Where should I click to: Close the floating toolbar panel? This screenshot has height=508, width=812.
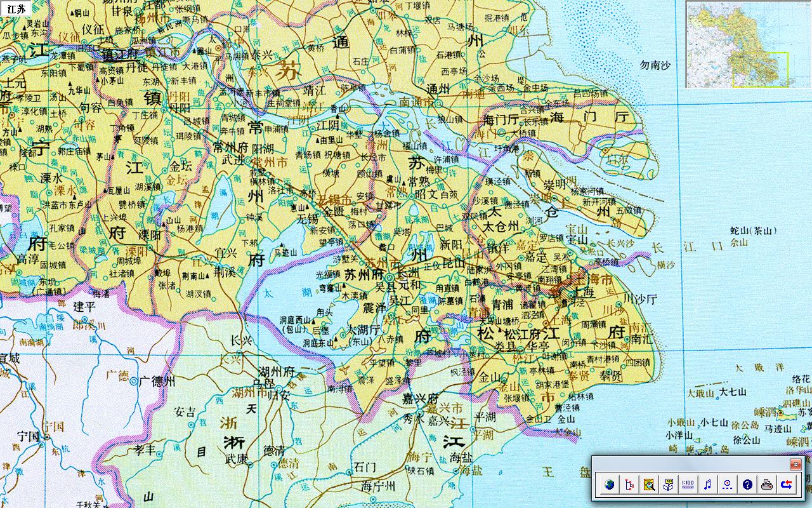point(795,464)
